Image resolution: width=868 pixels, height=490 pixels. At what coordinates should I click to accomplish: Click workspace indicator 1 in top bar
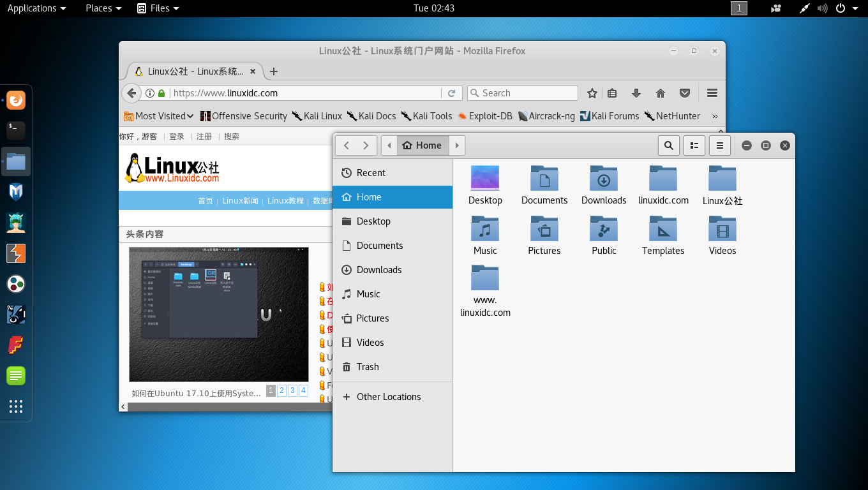point(739,8)
